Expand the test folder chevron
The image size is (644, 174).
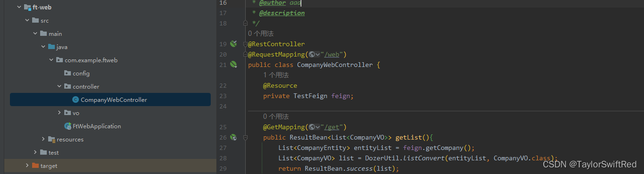(x=35, y=152)
